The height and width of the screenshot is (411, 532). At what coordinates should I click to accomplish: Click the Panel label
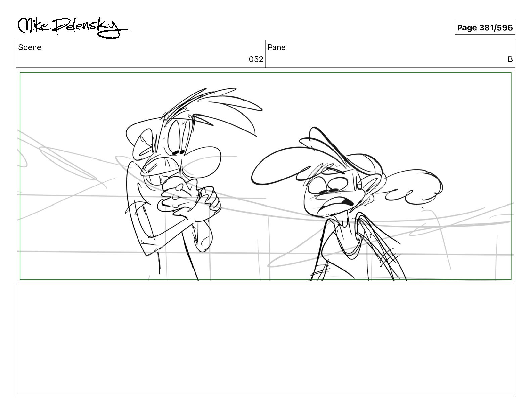point(278,47)
